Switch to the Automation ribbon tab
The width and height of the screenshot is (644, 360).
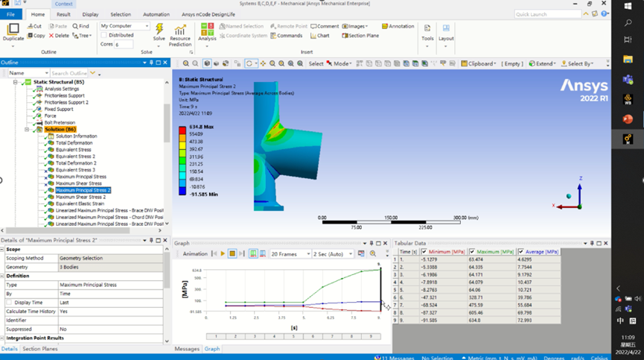click(x=156, y=14)
